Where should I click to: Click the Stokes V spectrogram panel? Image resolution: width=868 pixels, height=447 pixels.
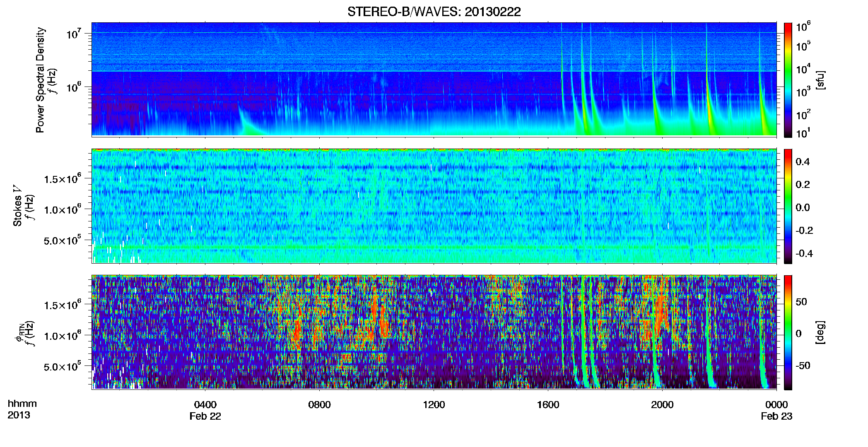pyautogui.click(x=434, y=206)
